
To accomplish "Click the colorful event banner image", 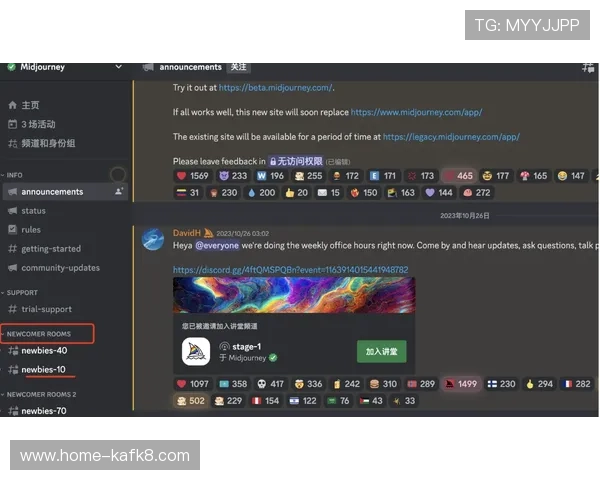I will (293, 295).
